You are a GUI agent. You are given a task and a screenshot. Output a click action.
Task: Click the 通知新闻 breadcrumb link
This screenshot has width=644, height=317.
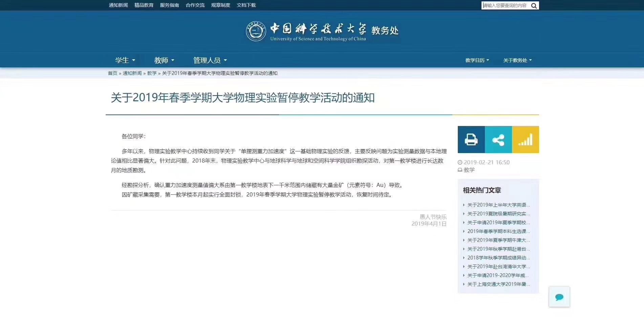(x=132, y=73)
